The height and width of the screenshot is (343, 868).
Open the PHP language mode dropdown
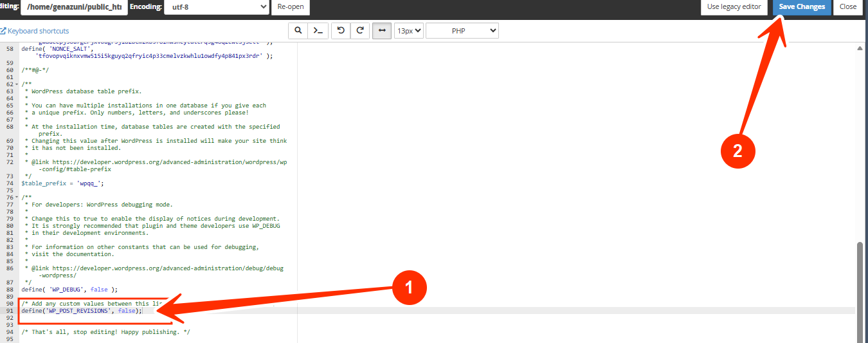point(462,30)
